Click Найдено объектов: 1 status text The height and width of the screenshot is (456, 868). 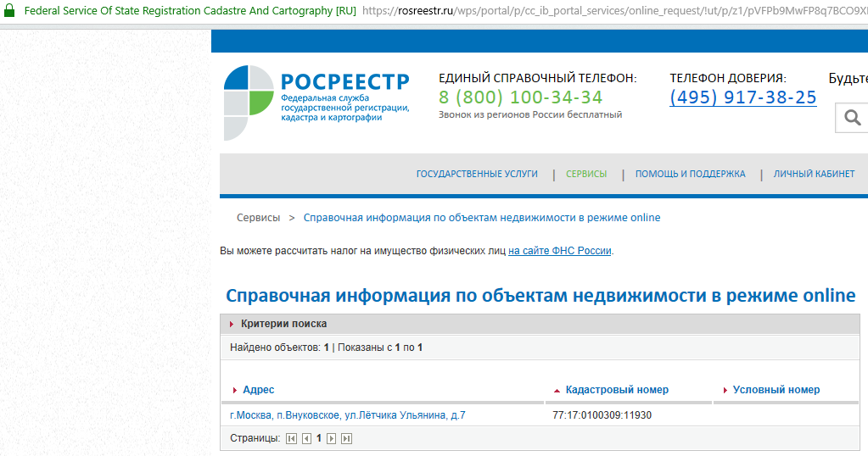tap(279, 348)
